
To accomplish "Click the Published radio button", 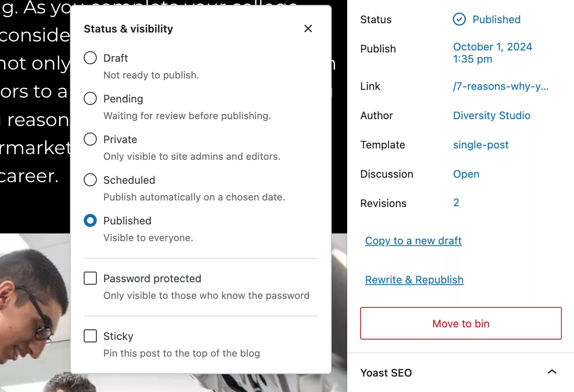I will point(90,220).
